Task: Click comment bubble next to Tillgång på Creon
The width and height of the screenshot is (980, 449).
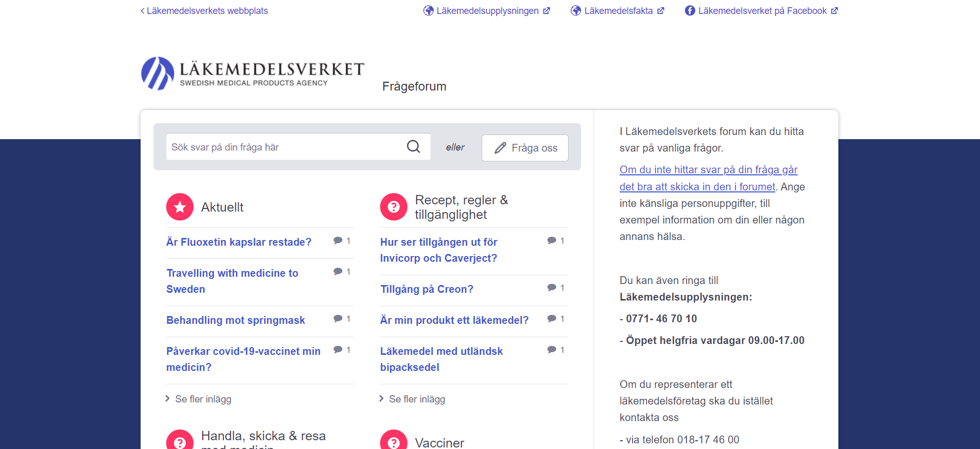Action: [552, 288]
